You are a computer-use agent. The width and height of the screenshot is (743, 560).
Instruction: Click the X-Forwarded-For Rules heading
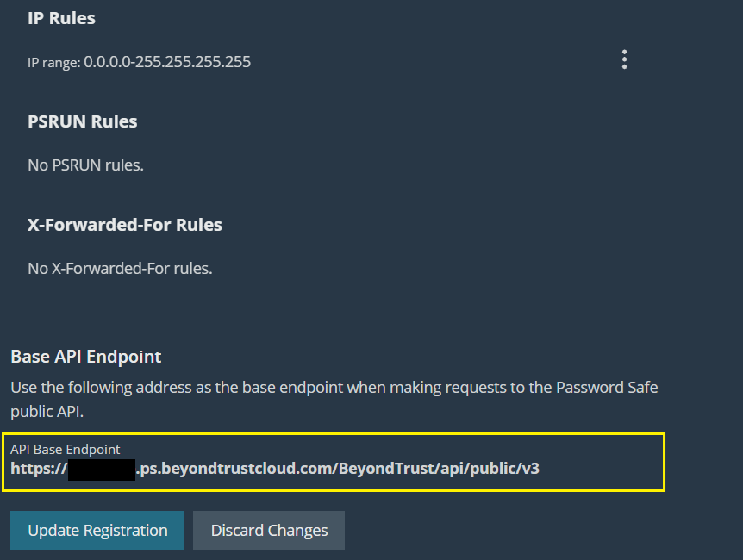[125, 225]
